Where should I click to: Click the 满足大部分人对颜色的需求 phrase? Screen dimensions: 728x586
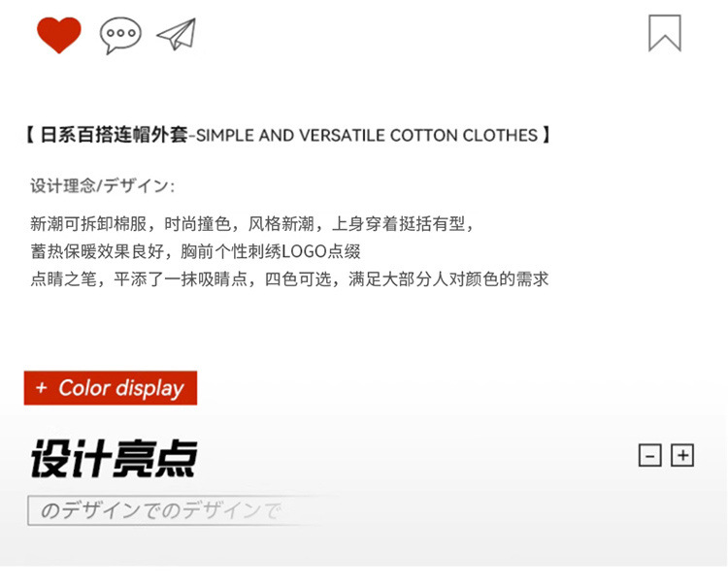click(448, 279)
